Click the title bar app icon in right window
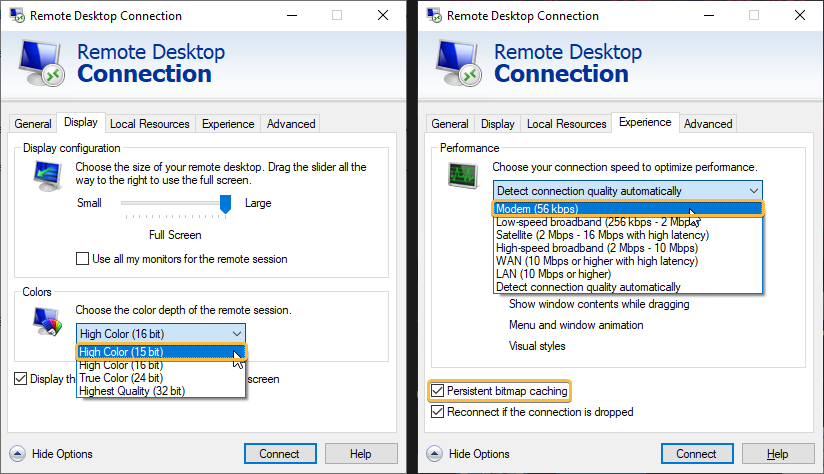 (434, 15)
